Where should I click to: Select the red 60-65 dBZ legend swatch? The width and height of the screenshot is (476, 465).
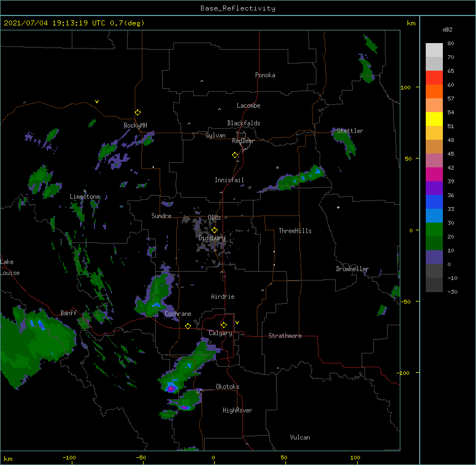[434, 78]
